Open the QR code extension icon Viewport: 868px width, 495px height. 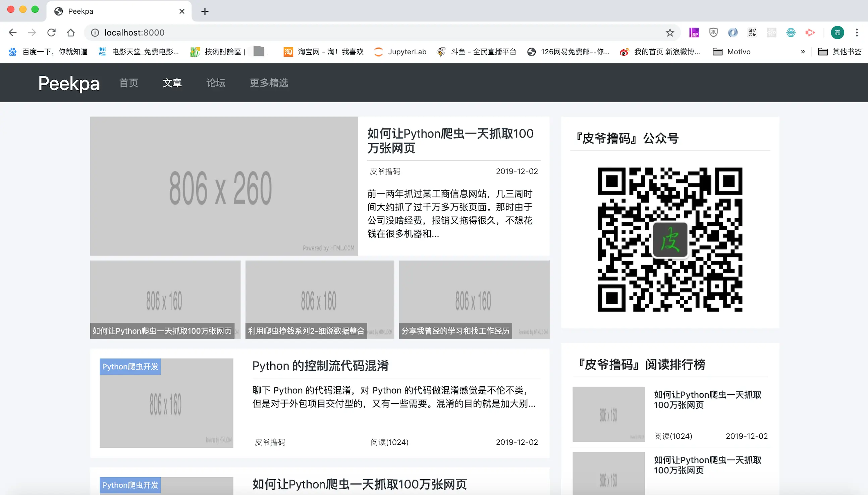(752, 33)
